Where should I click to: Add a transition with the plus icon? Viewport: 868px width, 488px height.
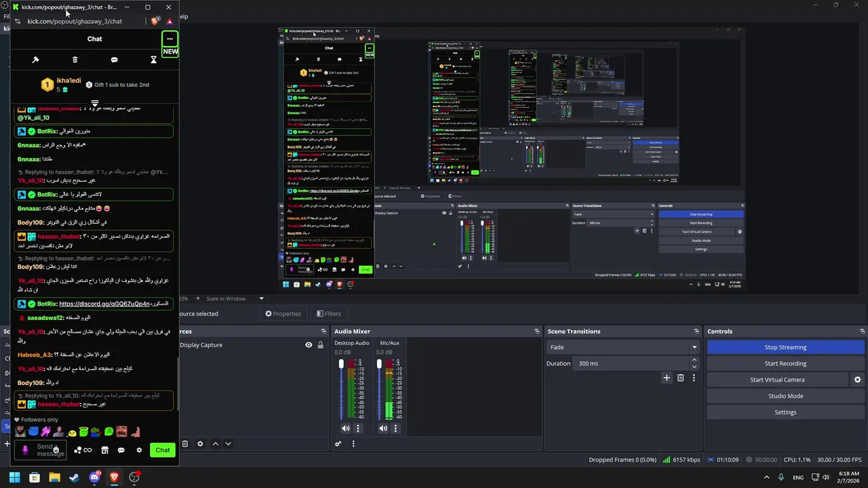667,378
